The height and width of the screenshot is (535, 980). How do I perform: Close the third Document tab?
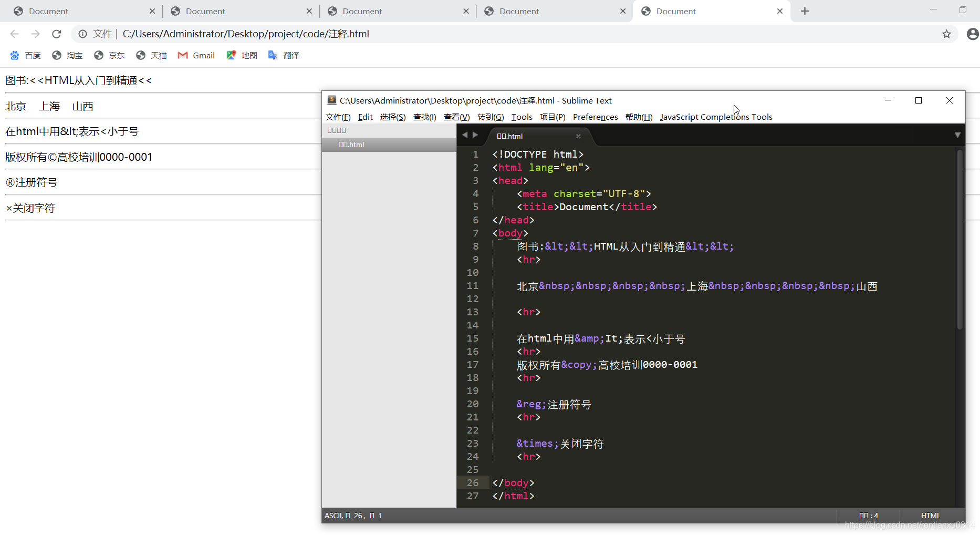click(466, 11)
